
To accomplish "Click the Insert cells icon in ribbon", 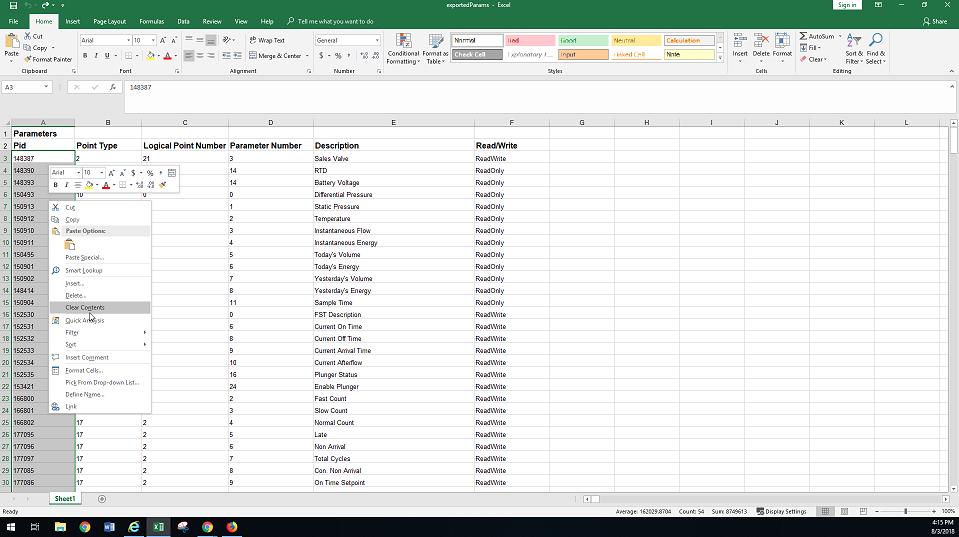I will point(739,41).
